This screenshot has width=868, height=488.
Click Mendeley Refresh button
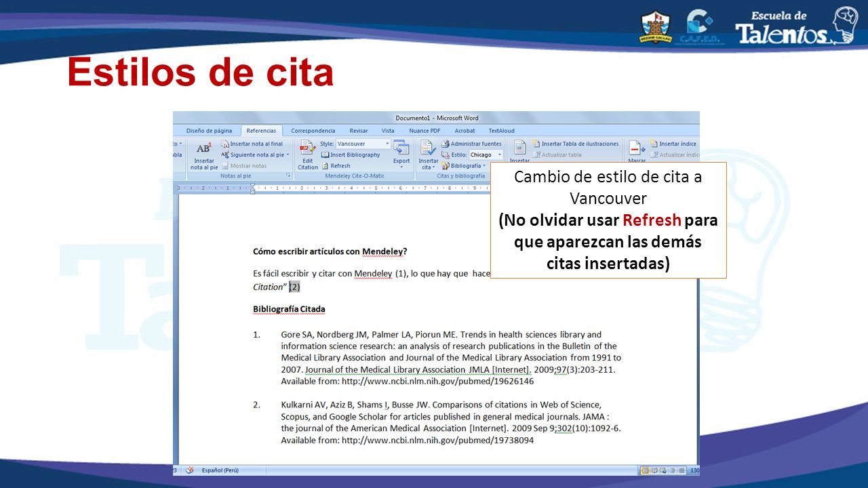[336, 165]
